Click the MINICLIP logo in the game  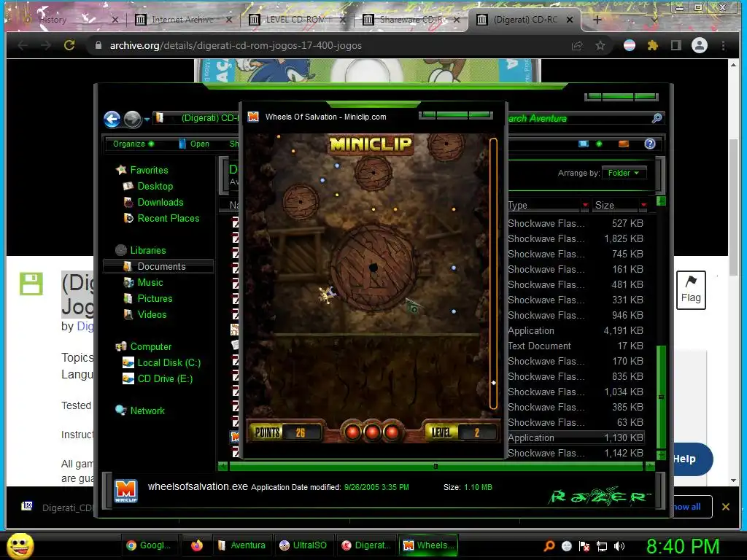coord(371,144)
